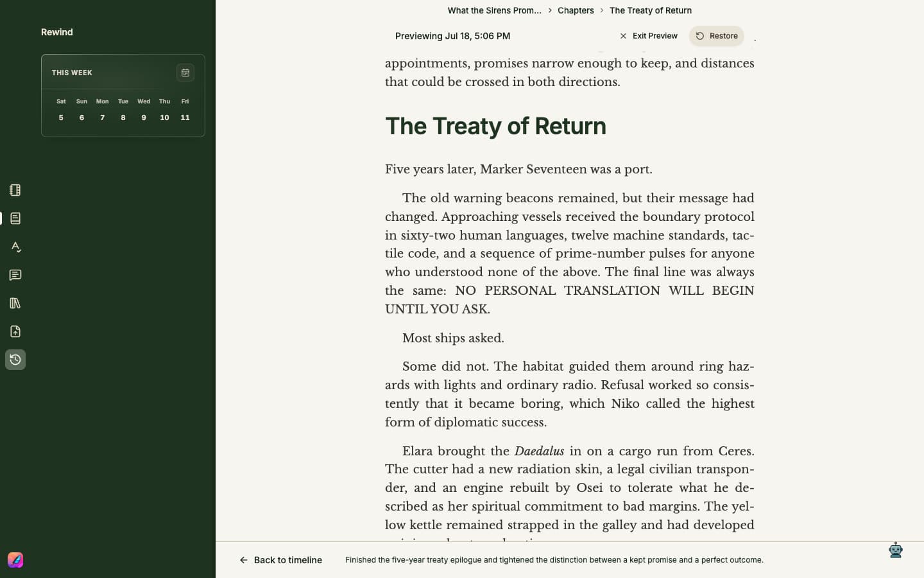Click the colorful feather app icon
This screenshot has height=578, width=924.
pos(15,560)
